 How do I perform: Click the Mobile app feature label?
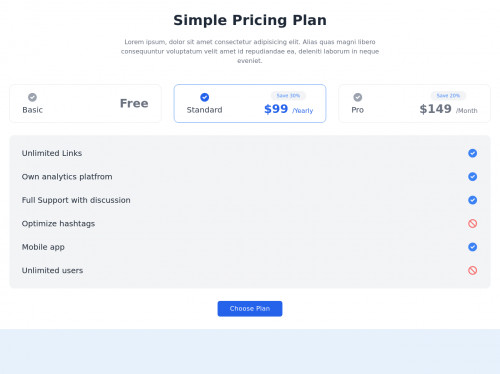(43, 247)
